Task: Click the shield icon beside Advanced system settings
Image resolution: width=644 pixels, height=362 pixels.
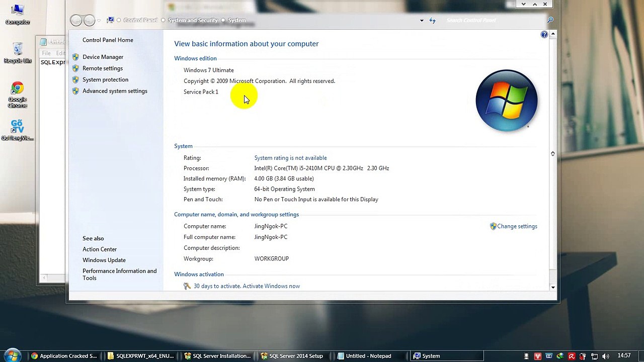Action: [75, 91]
